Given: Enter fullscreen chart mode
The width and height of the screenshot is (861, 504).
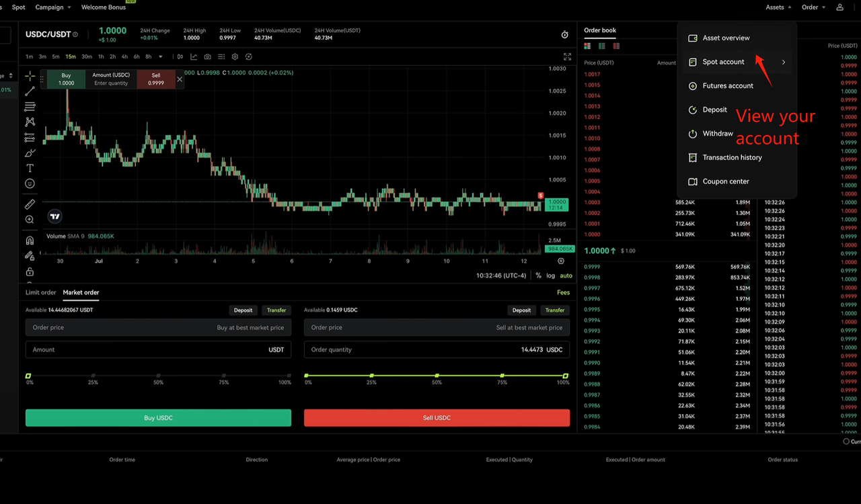Looking at the screenshot, I should 567,57.
